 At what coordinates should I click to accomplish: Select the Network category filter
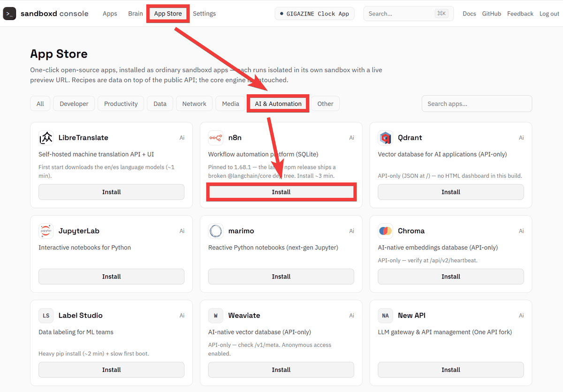coord(194,104)
